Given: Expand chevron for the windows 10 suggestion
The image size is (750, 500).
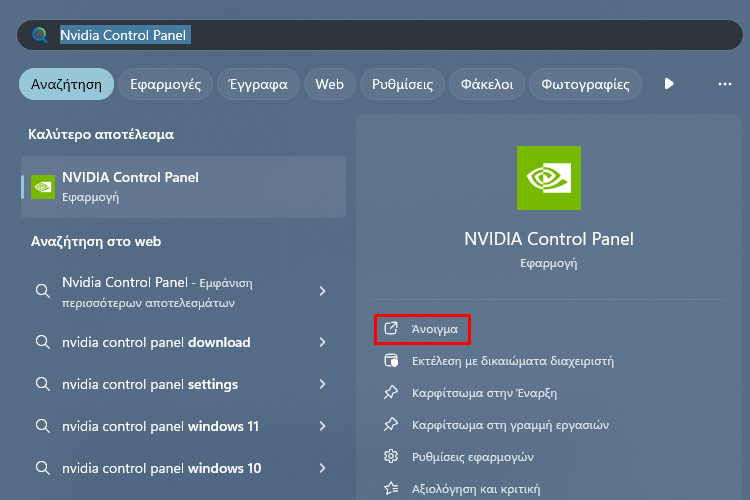Looking at the screenshot, I should 322,468.
